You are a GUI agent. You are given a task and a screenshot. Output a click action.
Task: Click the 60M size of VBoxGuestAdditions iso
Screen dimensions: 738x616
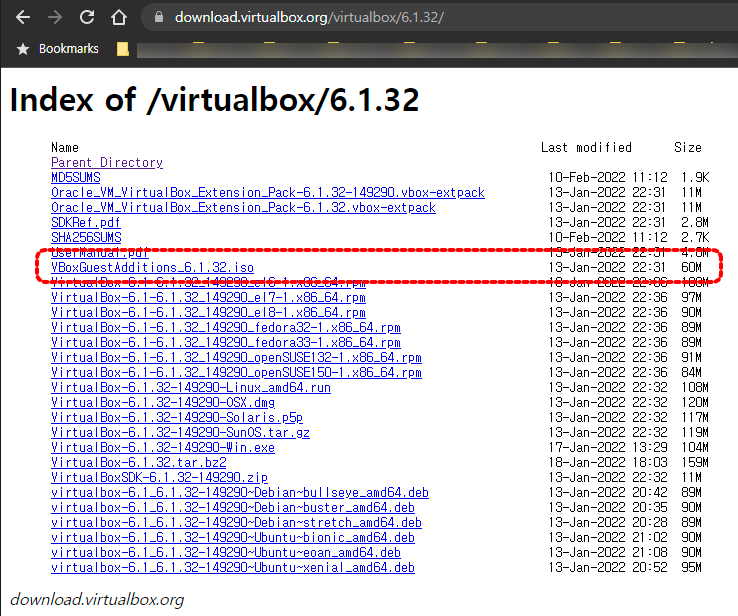(691, 267)
